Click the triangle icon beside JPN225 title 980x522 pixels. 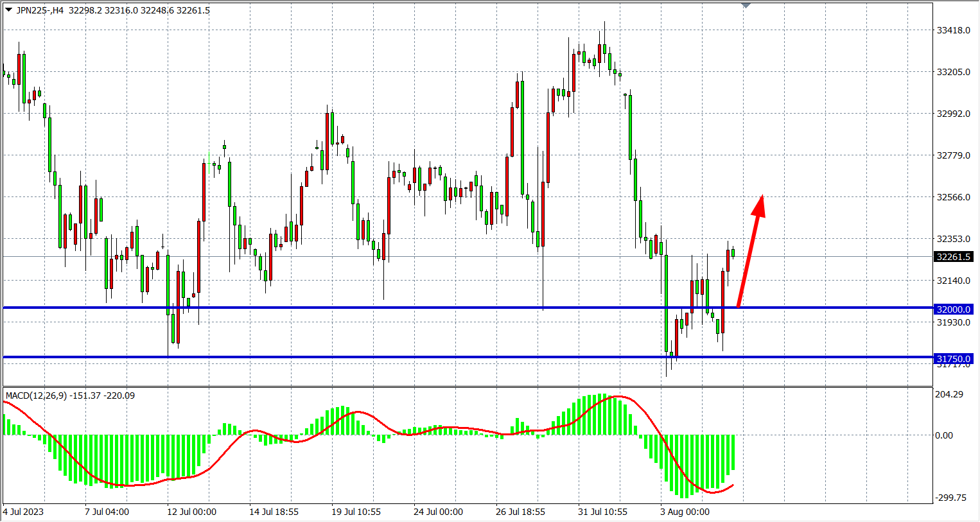coord(8,10)
